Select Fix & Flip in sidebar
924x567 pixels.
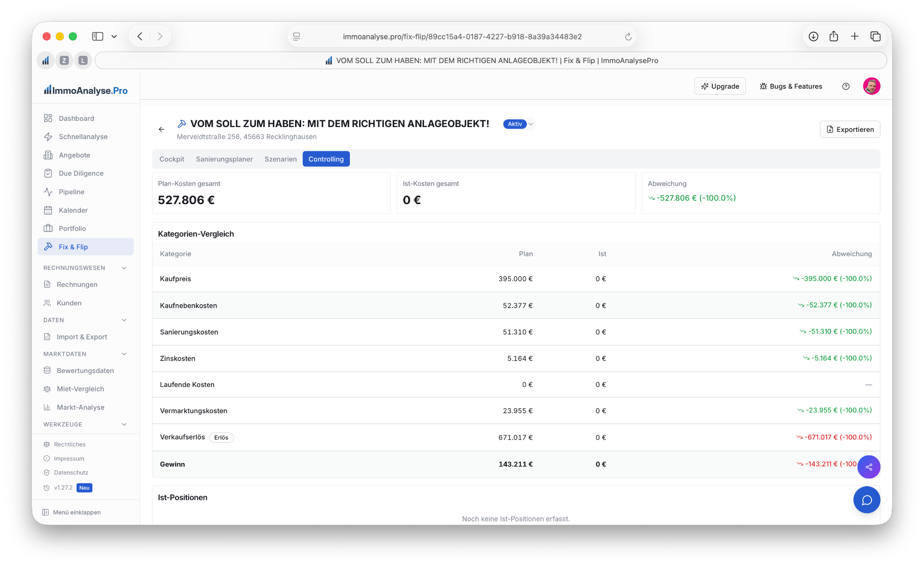click(85, 247)
